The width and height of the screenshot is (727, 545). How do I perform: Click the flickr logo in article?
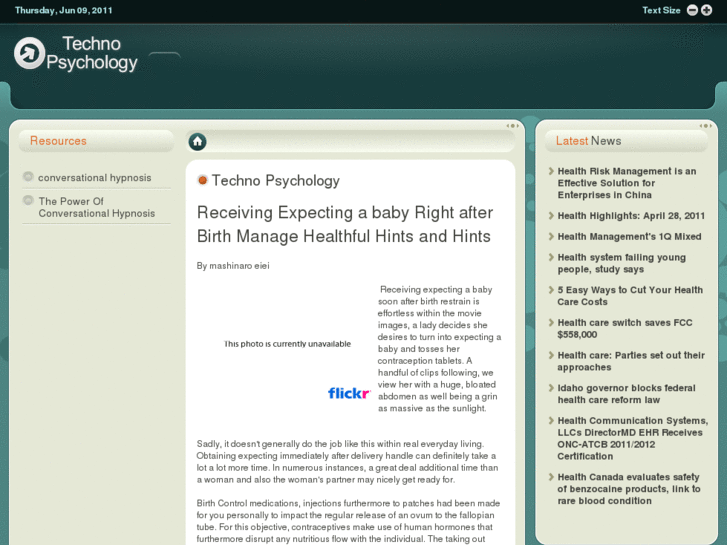pos(349,393)
